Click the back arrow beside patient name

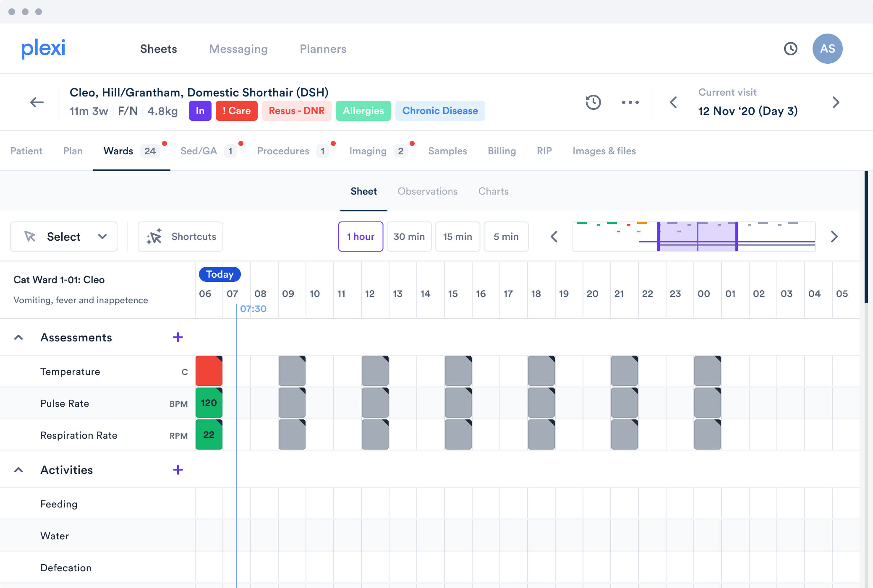(x=37, y=102)
